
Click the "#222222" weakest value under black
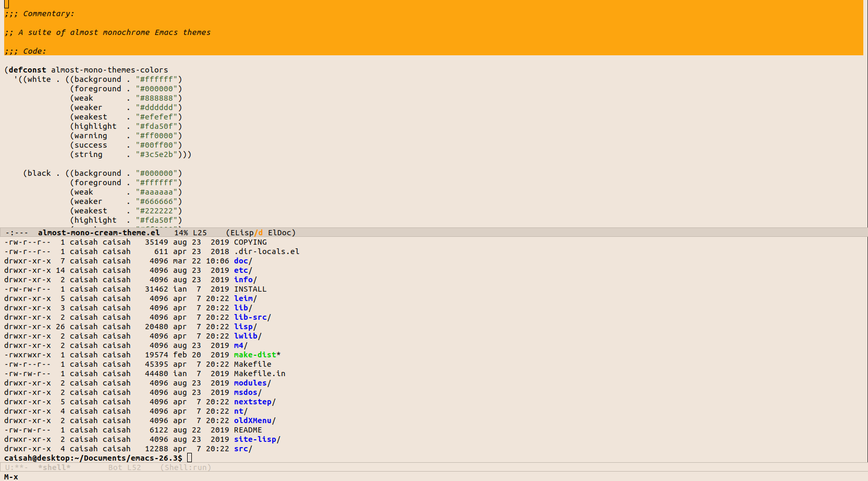[157, 211]
